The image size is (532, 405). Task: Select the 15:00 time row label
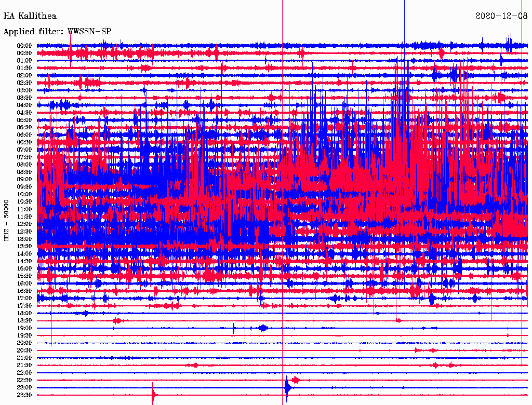point(24,268)
